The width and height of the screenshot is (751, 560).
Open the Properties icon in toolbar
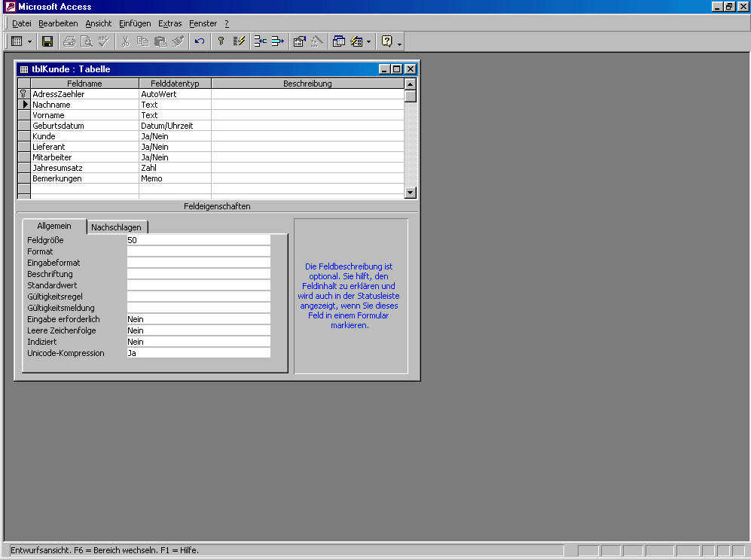(299, 41)
